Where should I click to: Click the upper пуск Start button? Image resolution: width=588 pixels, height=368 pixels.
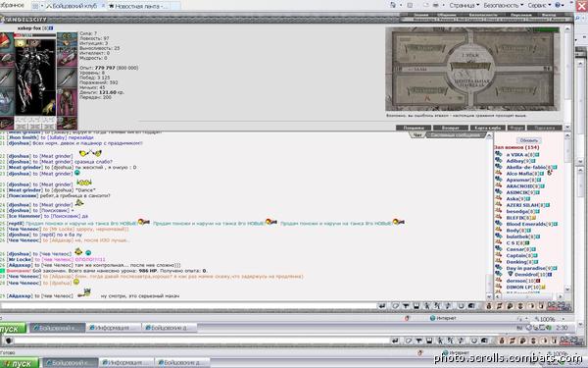point(13,329)
